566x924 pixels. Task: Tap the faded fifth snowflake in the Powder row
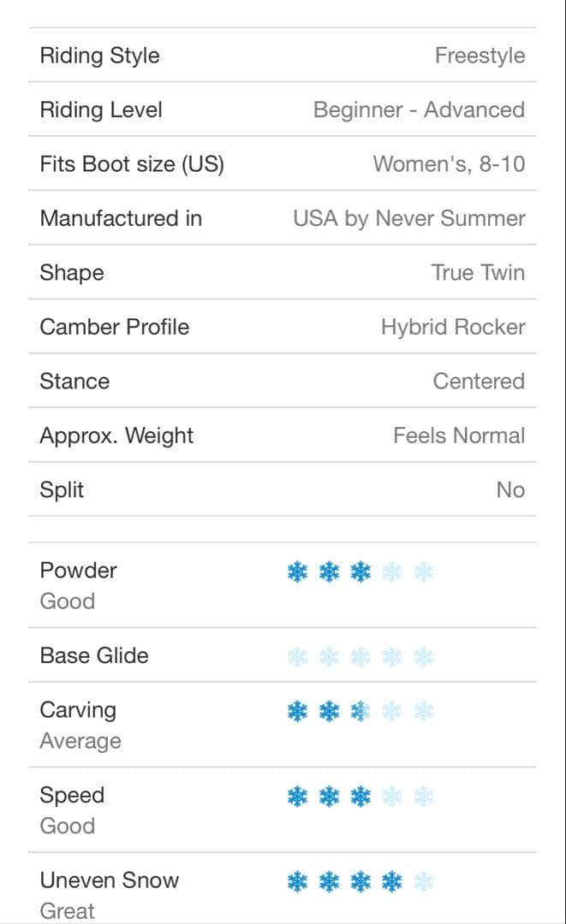[x=424, y=572]
